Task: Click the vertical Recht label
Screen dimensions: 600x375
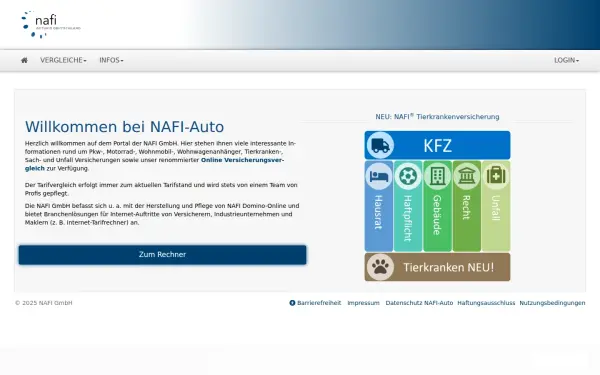Action: 466,207
